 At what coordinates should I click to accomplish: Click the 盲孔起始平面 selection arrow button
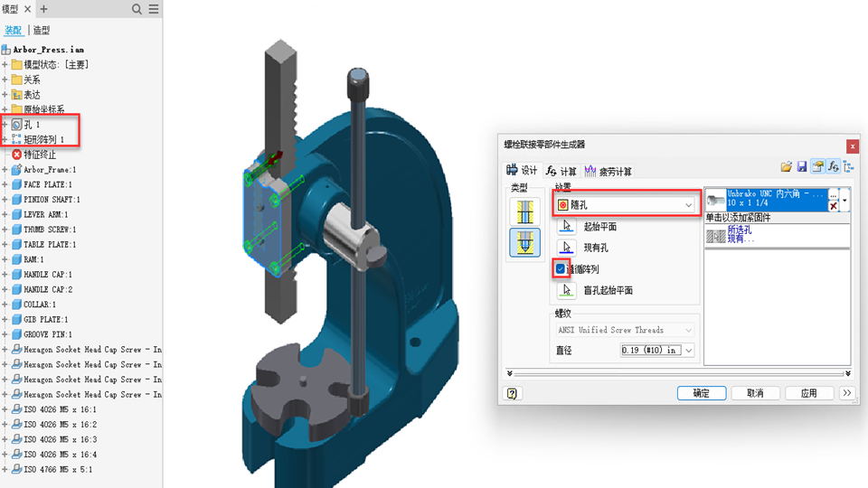(566, 290)
